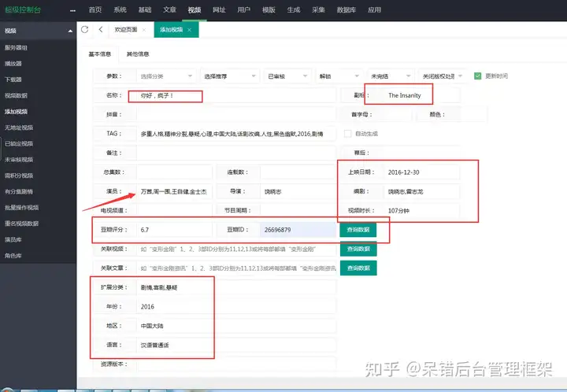Check the 自动生成 checkbox
Screen dimensions: 567x392
point(347,134)
